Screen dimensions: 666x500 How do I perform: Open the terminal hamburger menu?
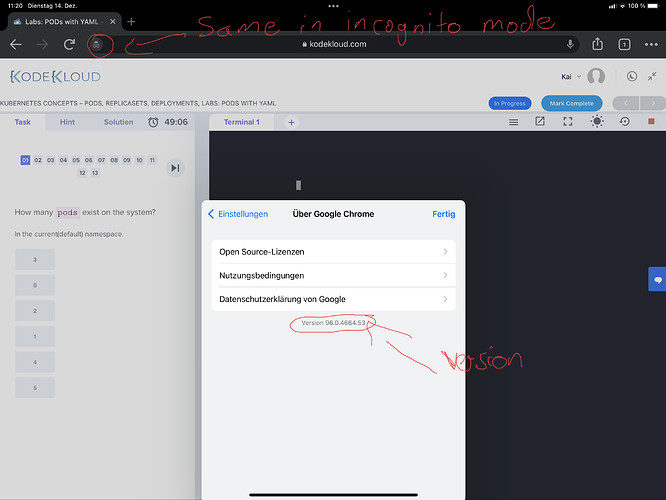click(514, 122)
